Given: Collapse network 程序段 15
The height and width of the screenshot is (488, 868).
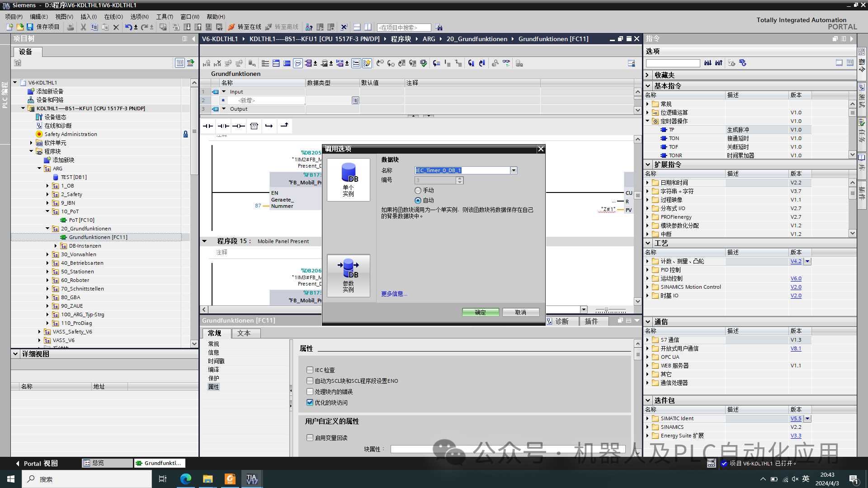Looking at the screenshot, I should (x=204, y=241).
